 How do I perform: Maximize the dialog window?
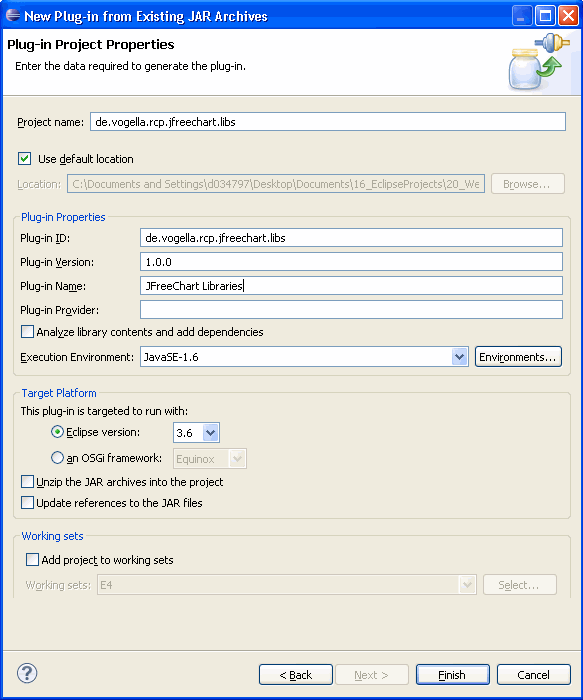(545, 16)
